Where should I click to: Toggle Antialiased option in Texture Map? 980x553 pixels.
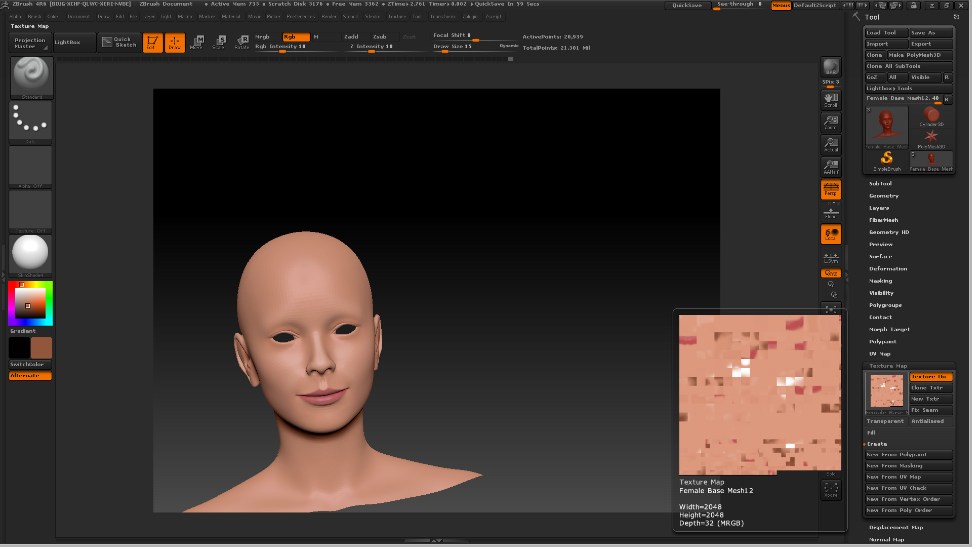click(929, 420)
